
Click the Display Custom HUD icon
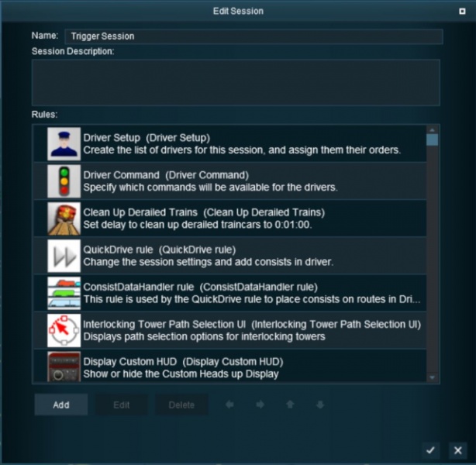click(x=64, y=366)
